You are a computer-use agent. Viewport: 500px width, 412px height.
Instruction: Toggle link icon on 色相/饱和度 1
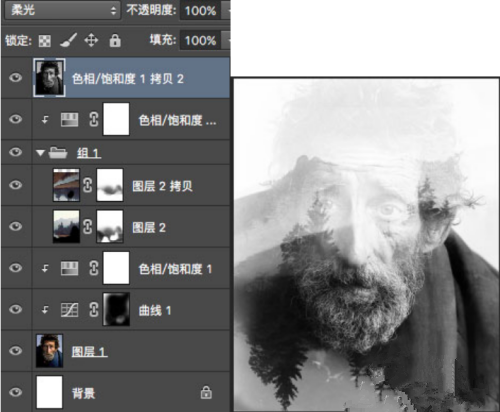(94, 268)
